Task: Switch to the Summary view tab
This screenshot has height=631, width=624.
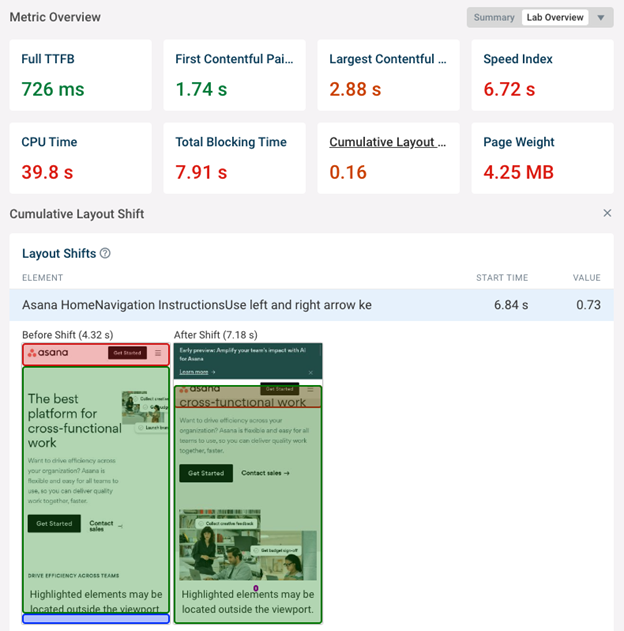Action: pyautogui.click(x=494, y=17)
